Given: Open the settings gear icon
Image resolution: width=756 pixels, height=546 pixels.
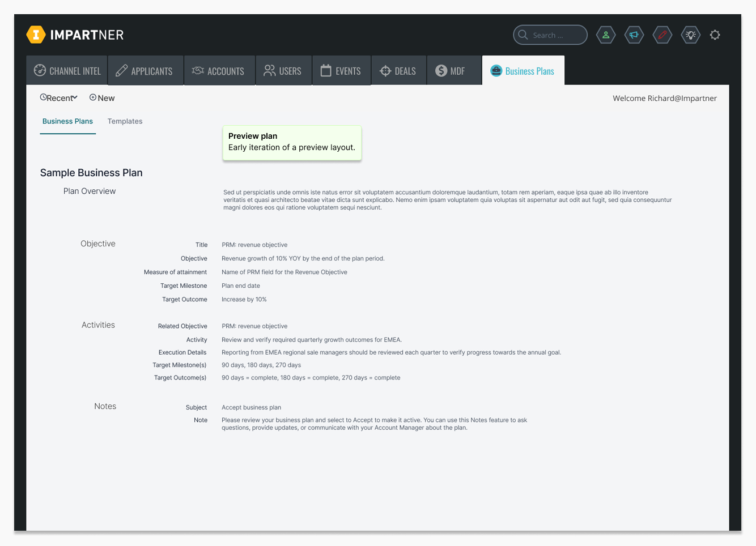Looking at the screenshot, I should click(715, 35).
